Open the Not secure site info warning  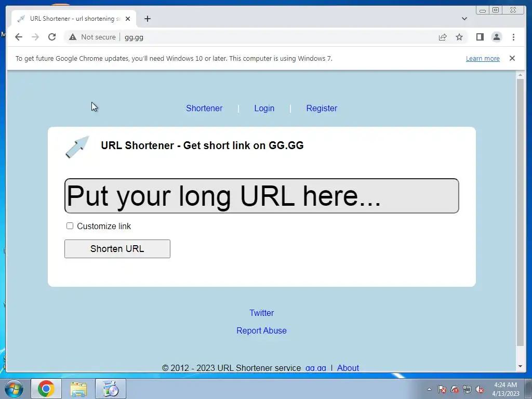pos(92,37)
